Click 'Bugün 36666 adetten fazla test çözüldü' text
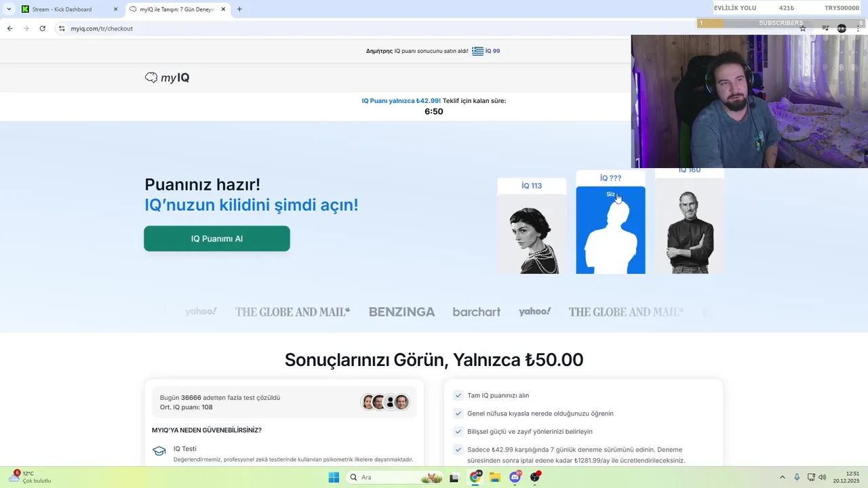 pyautogui.click(x=220, y=398)
